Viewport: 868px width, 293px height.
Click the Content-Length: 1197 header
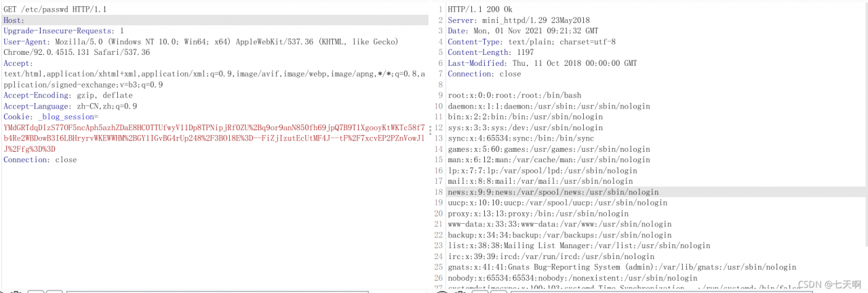pos(491,53)
